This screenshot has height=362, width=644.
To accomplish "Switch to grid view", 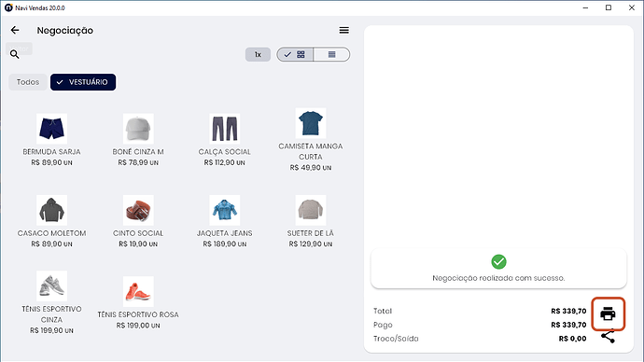I will pos(295,55).
